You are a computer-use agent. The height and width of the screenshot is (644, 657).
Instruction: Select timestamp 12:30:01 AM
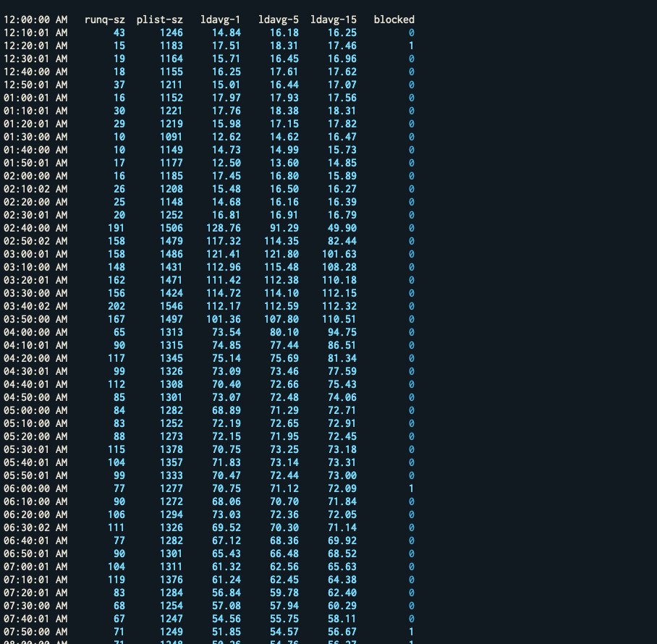pos(35,59)
